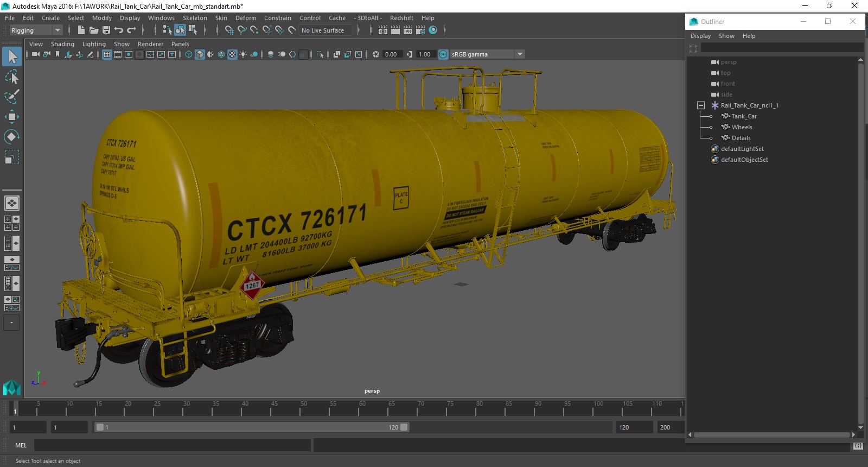Image resolution: width=868 pixels, height=467 pixels.
Task: Collapse the Rail_Tank_Car_ncl1_1 group
Action: pyautogui.click(x=701, y=105)
